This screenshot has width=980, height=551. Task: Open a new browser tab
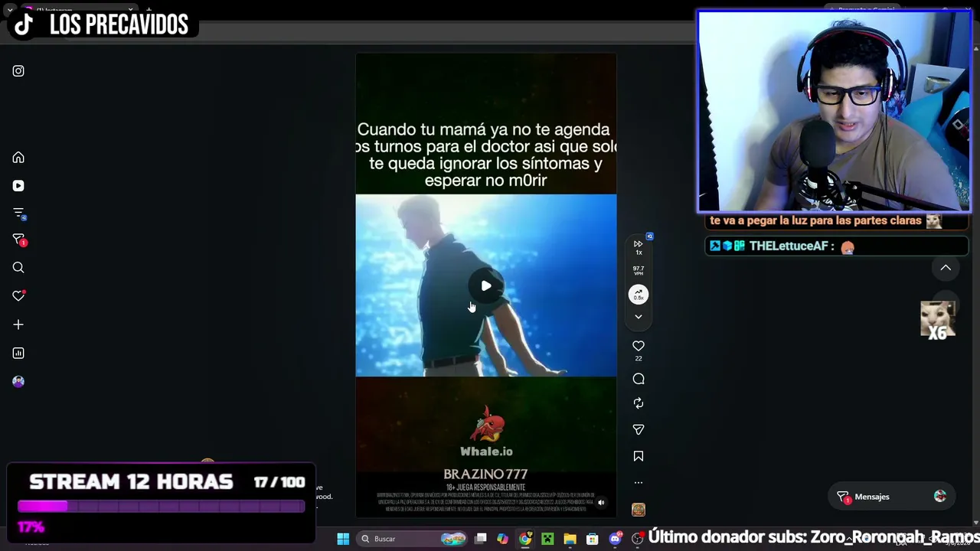[x=149, y=10]
